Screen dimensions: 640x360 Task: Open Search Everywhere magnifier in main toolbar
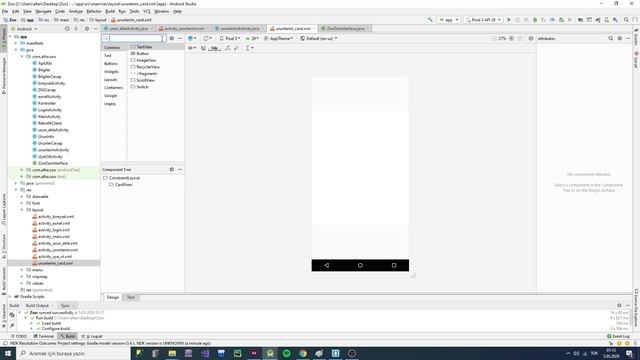pos(626,20)
